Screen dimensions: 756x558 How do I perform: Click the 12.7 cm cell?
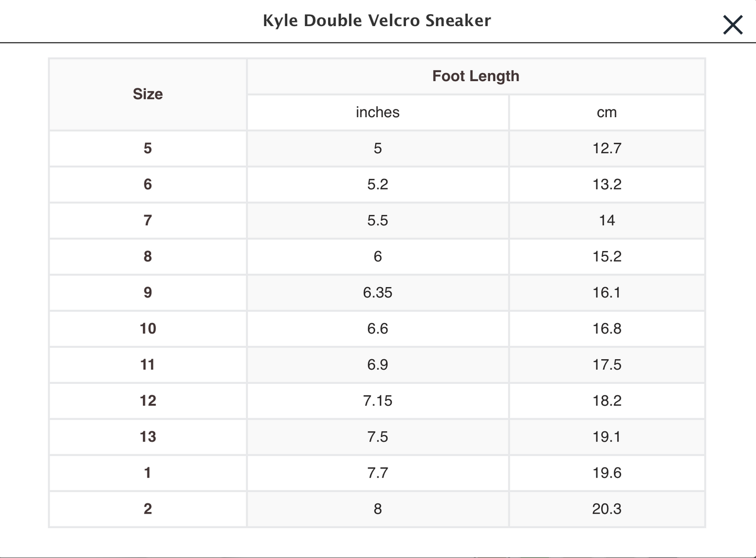606,149
